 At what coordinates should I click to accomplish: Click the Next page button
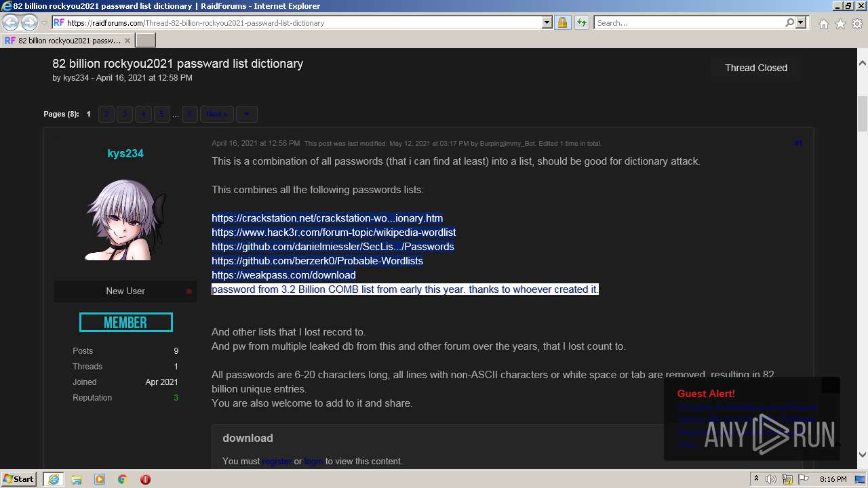217,114
